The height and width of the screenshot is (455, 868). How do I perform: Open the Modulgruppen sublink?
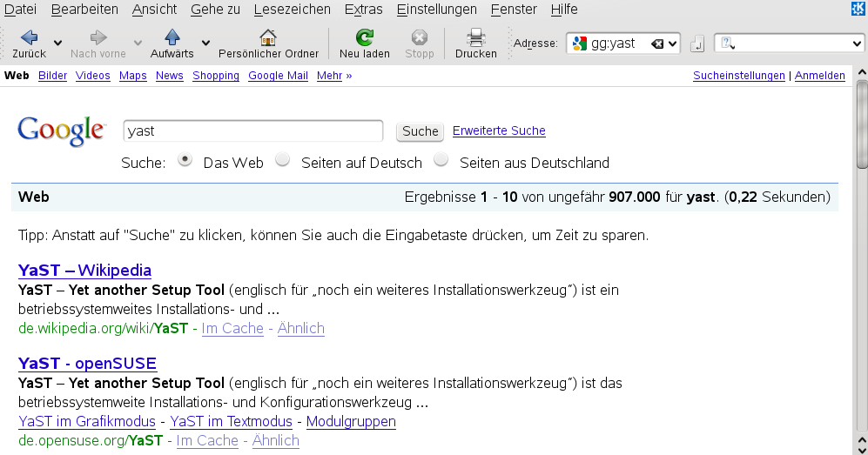(351, 421)
